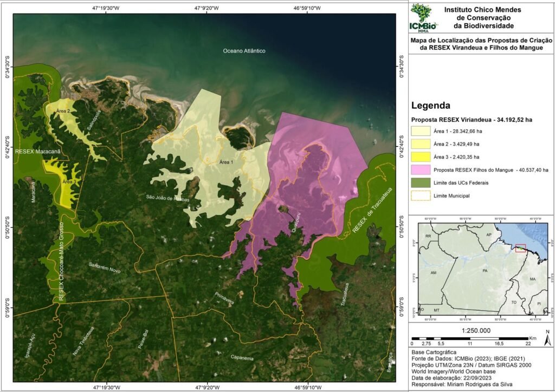Click right latitude label 0°59'0"S
Image resolution: width=555 pixels, height=392 pixels.
pos(401,307)
